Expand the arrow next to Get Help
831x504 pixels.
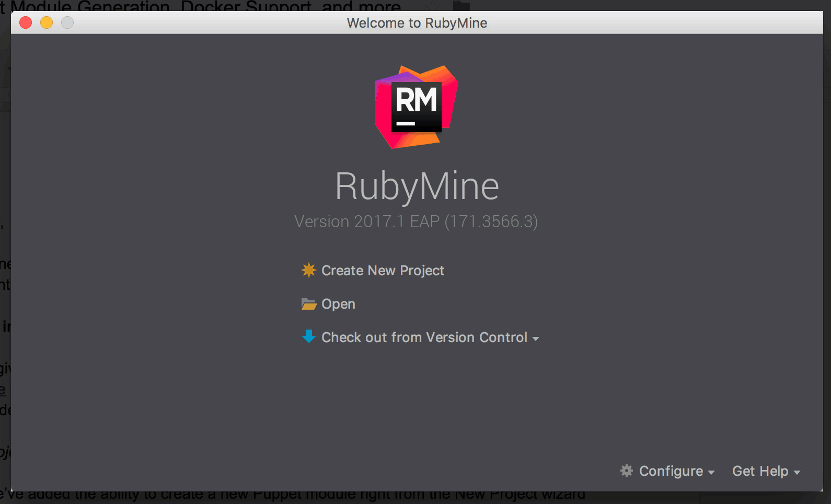[797, 472]
